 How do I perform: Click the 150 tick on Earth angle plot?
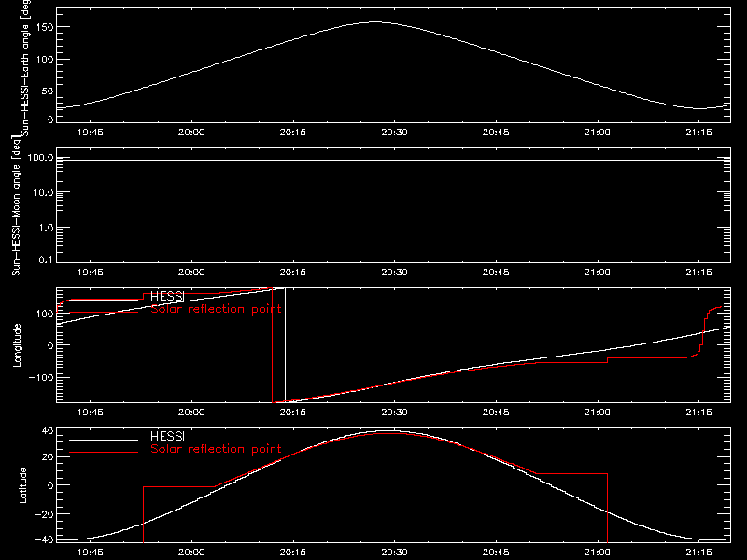[45, 27]
